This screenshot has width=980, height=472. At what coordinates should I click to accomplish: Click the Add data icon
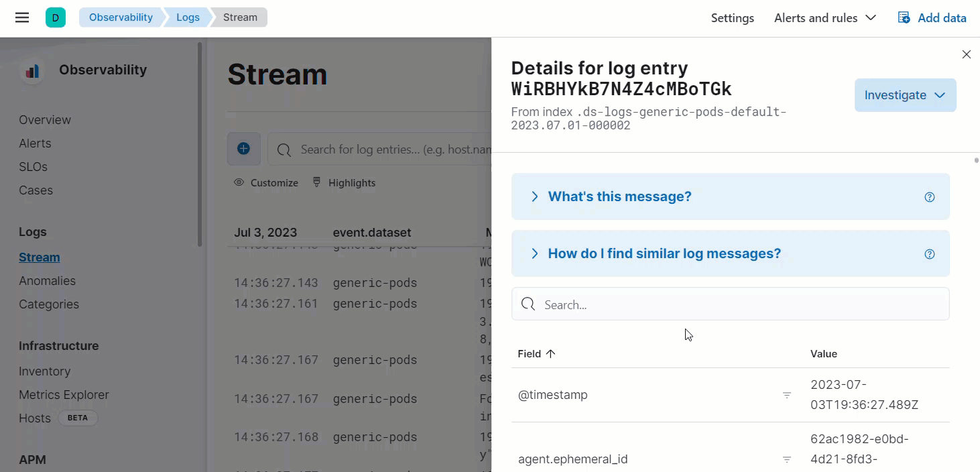[x=903, y=17]
